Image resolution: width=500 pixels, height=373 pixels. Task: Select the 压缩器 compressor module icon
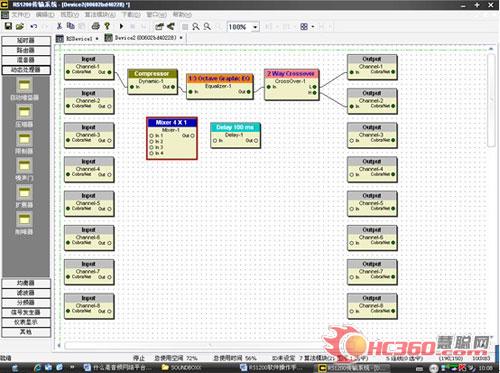coord(24,113)
